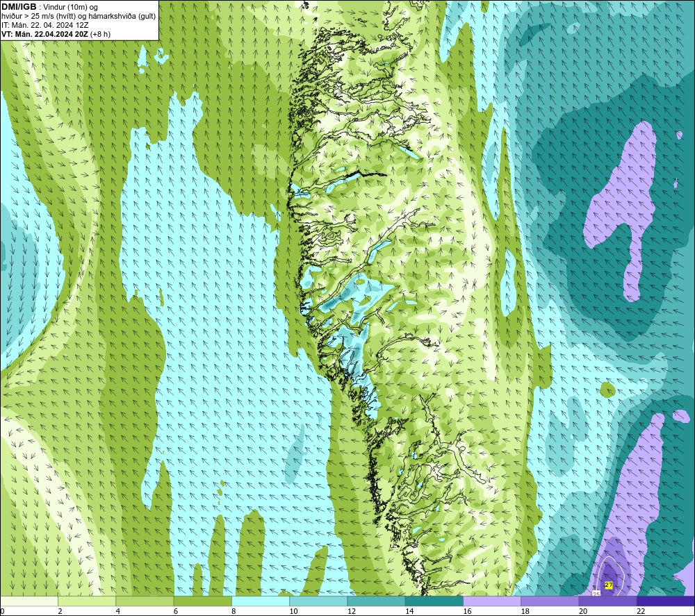This screenshot has width=695, height=616.
Task: Click the scale label '8'
Action: 234,611
